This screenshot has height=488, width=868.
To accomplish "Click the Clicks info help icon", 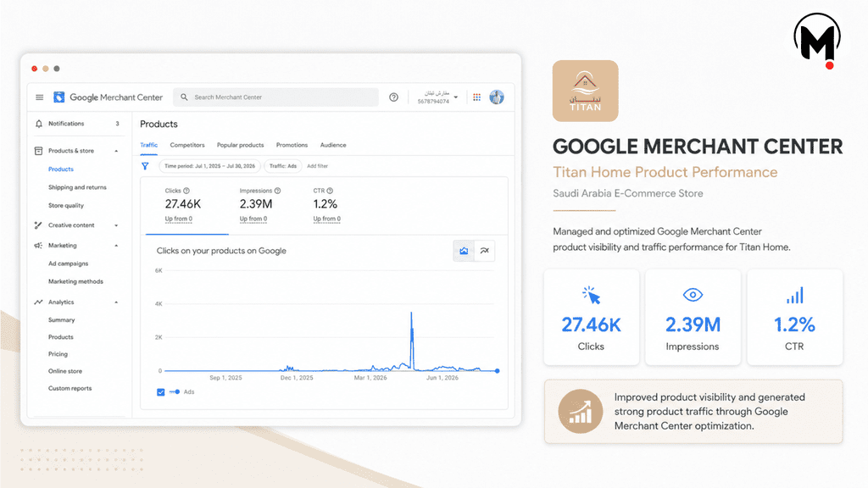I will click(186, 191).
